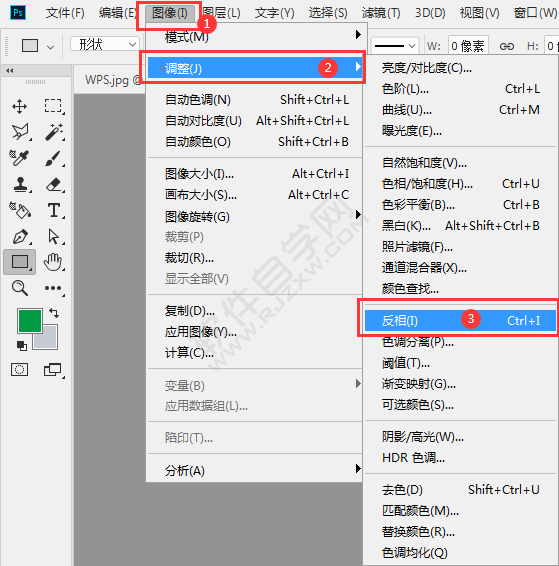Screen dimensions: 559x566
Task: Reset default foreground and background colors
Action: [22, 346]
